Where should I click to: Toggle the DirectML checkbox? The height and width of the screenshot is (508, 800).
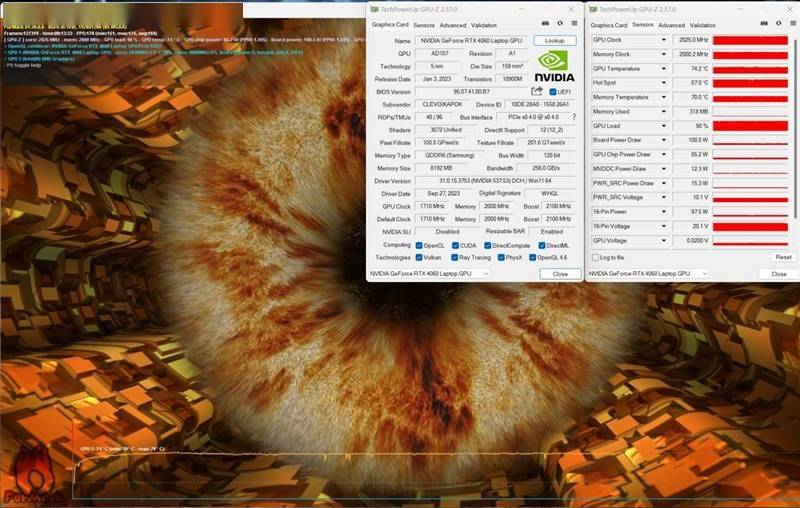click(542, 245)
